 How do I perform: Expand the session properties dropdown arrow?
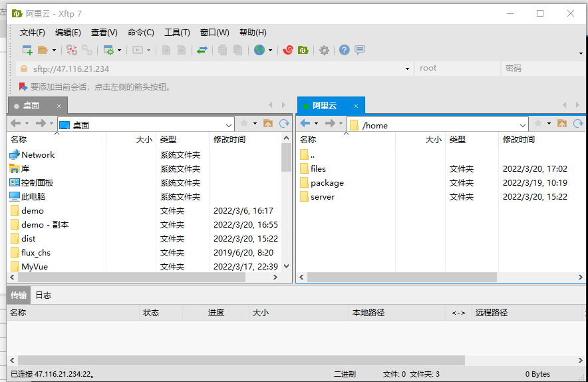[119, 51]
